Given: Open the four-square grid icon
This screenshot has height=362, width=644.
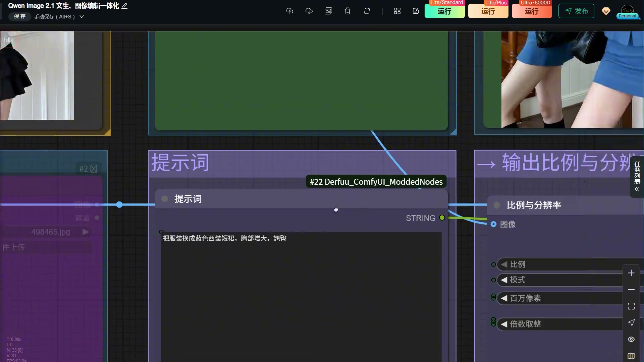Looking at the screenshot, I should tap(397, 11).
